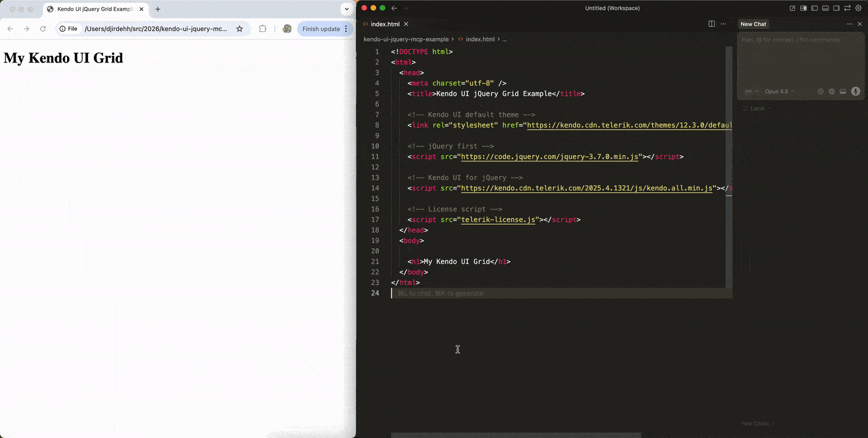Open the agent mode infinity dropdown in chat
Screen dimensions: 868x438
coord(749,91)
